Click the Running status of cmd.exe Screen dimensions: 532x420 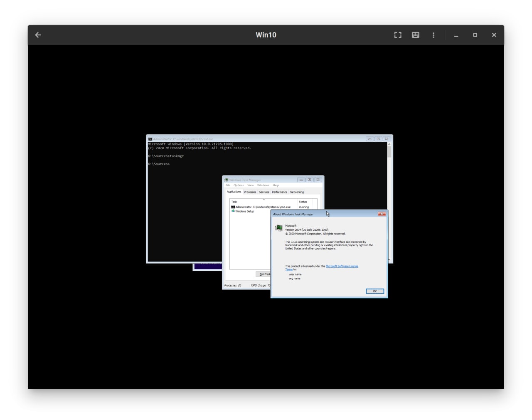click(304, 207)
